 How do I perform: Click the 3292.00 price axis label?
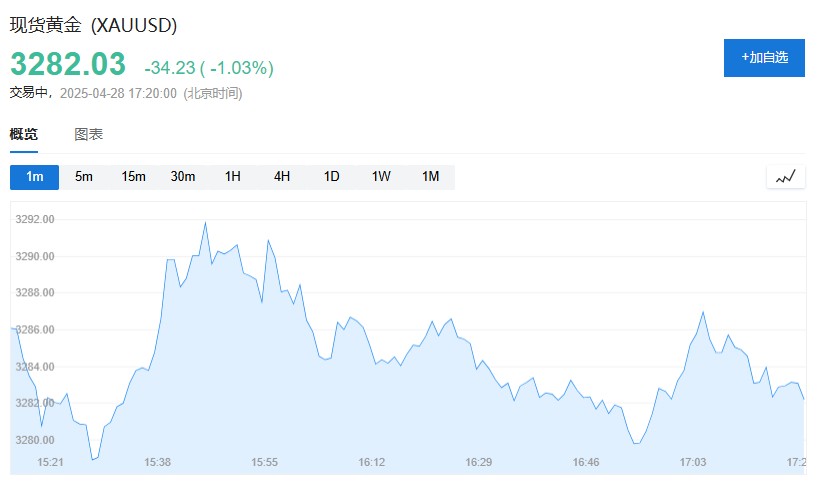pos(36,219)
